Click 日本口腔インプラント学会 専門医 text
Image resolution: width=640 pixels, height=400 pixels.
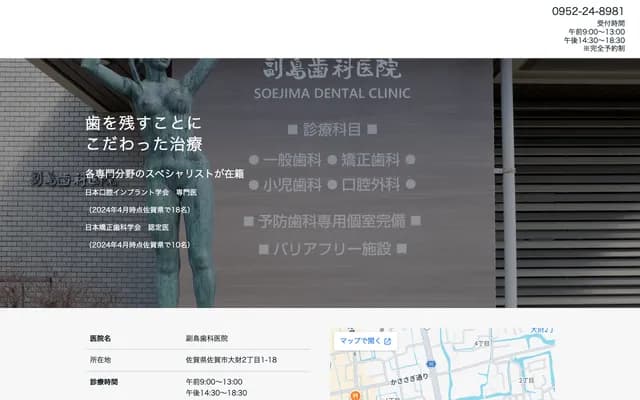[134, 192]
